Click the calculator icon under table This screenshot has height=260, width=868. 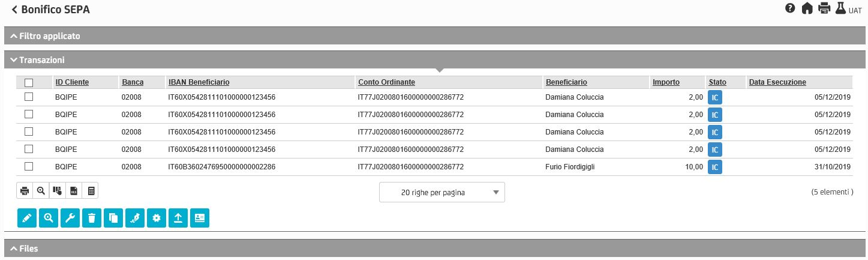point(91,191)
